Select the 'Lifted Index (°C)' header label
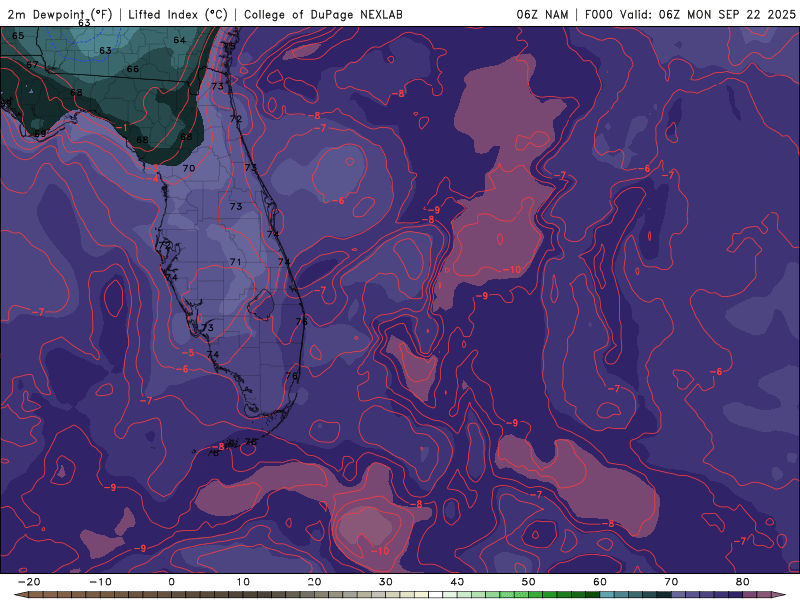This screenshot has height=600, width=800. [x=178, y=14]
